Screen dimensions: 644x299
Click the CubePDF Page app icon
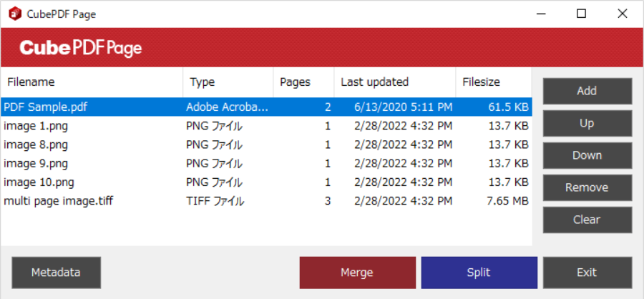point(15,14)
